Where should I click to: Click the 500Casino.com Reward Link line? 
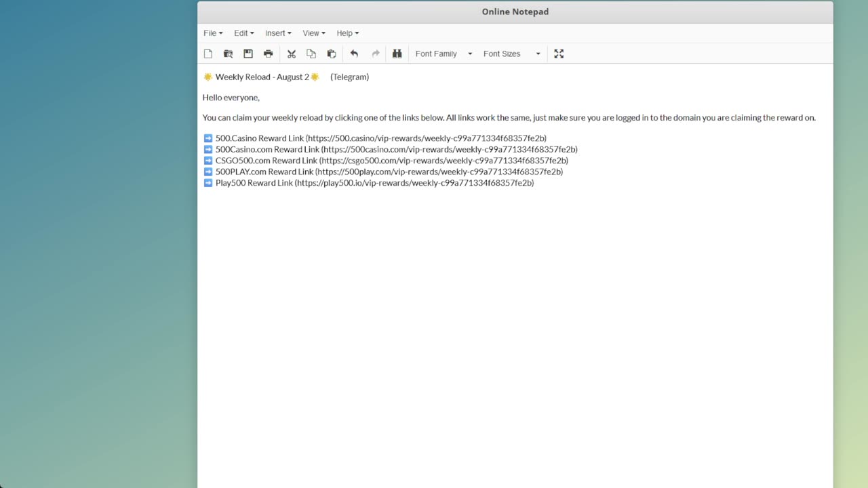(x=391, y=149)
